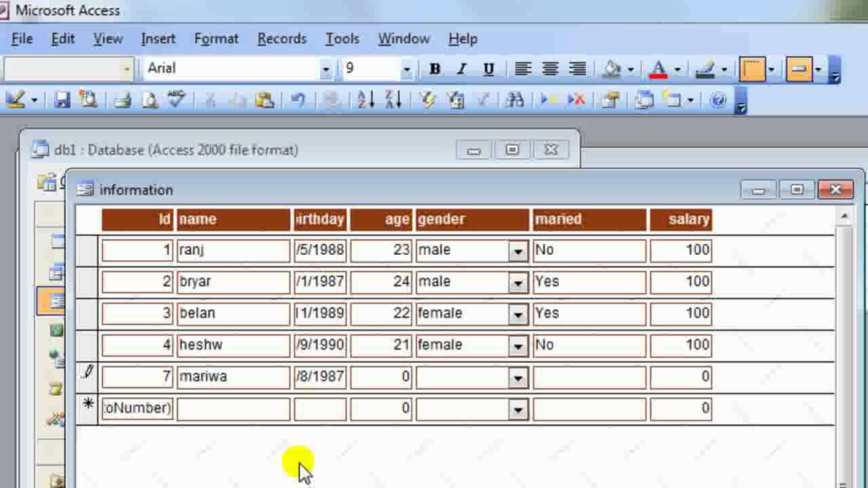
Task: Open the Tools menu
Action: pyautogui.click(x=342, y=39)
